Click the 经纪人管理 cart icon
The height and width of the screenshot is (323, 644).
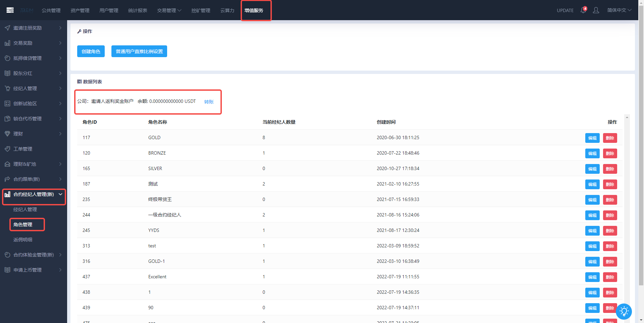[7, 88]
